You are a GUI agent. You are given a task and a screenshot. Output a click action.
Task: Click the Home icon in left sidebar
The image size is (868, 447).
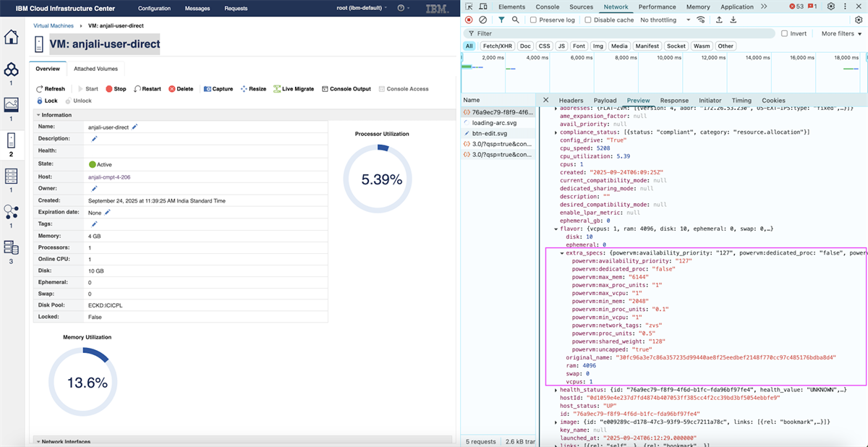click(11, 37)
